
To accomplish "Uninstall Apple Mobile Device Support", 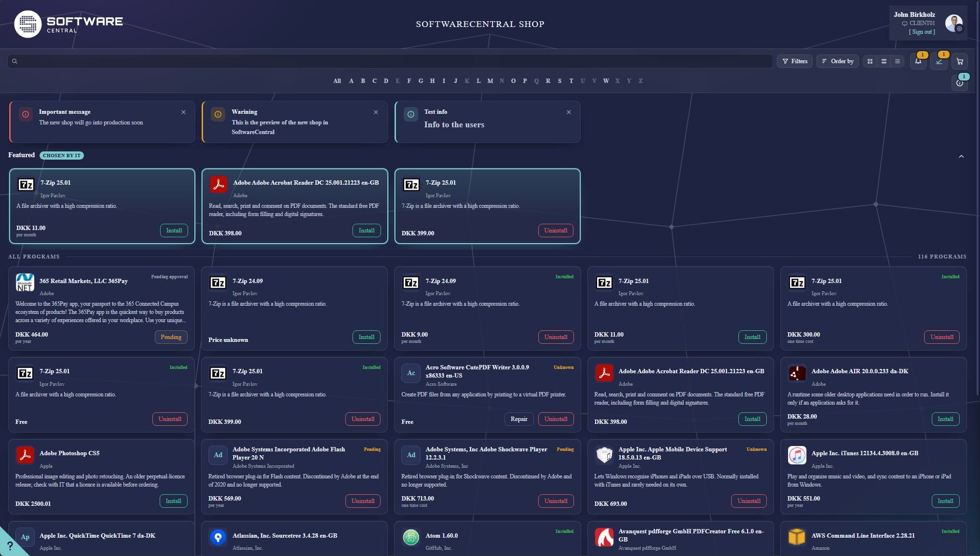I will (x=749, y=501).
